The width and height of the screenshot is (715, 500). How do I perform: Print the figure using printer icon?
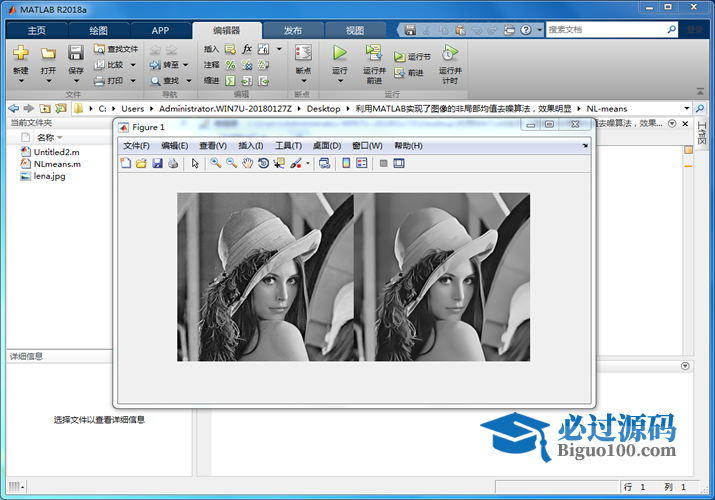click(x=173, y=163)
